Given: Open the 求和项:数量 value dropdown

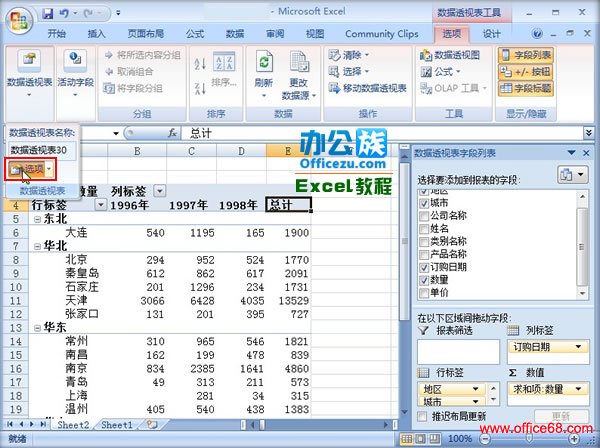Looking at the screenshot, I should 578,389.
